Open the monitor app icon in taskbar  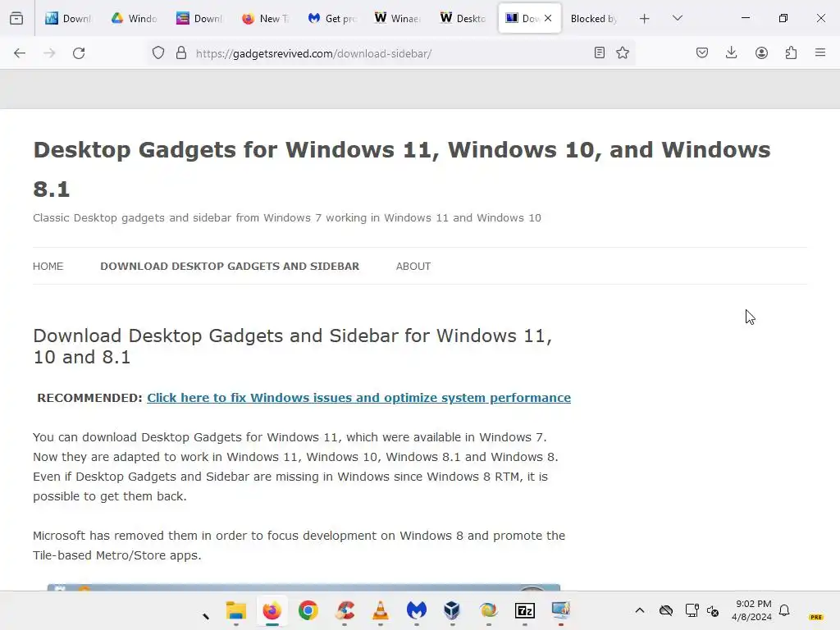point(560,610)
